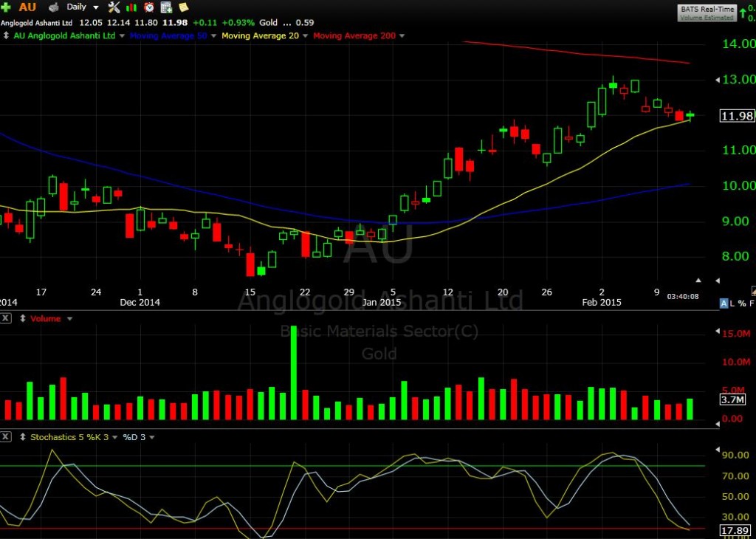
Task: Click the Gold industry label in header
Action: [x=268, y=23]
